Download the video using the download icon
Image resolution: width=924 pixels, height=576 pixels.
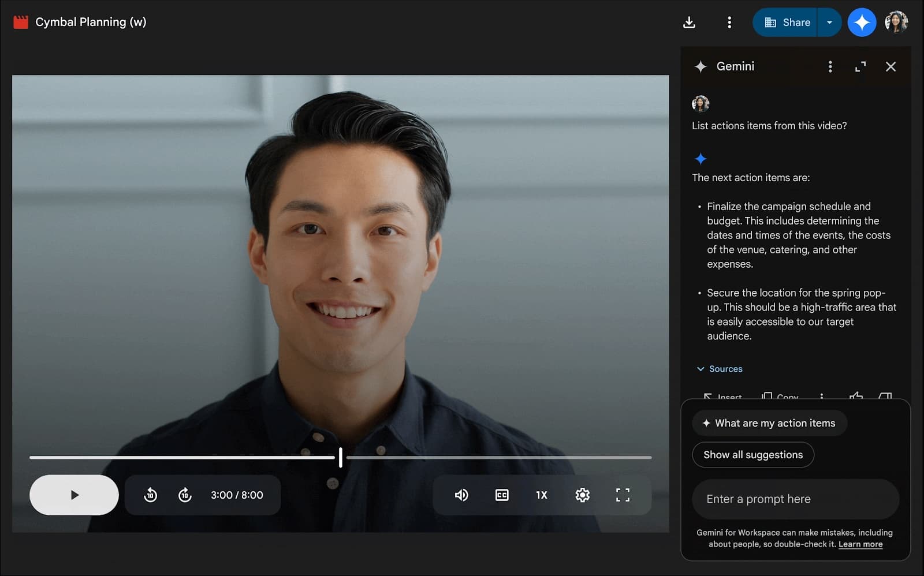689,23
